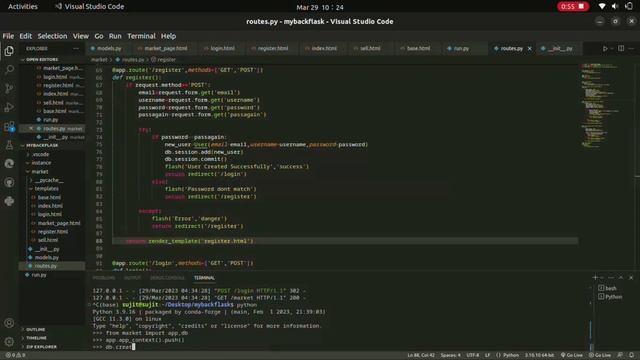This screenshot has width=640, height=360.
Task: Click the Ubuntu network icon
Action: pos(602,7)
